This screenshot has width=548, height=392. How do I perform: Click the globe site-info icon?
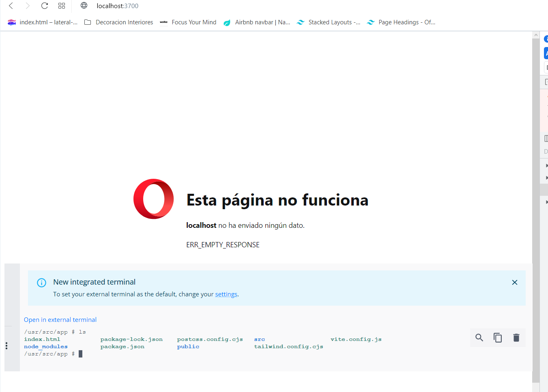coord(84,6)
